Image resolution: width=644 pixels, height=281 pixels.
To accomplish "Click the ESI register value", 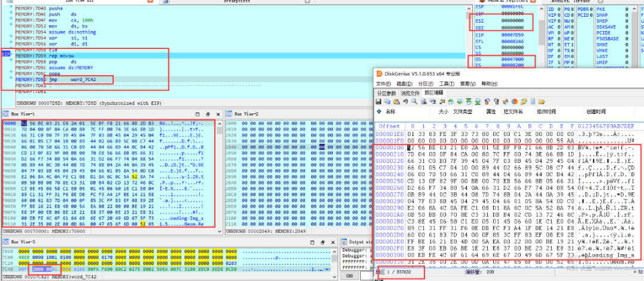I will click(512, 20).
